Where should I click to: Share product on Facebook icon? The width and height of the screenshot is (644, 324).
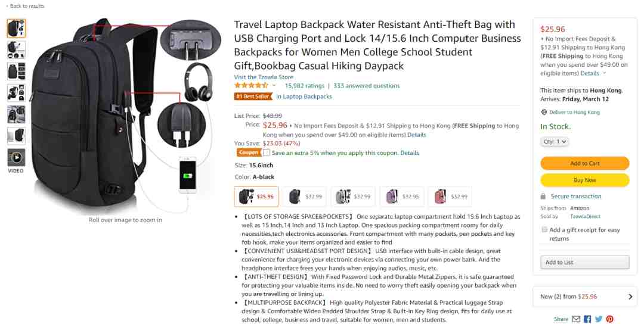(x=587, y=319)
